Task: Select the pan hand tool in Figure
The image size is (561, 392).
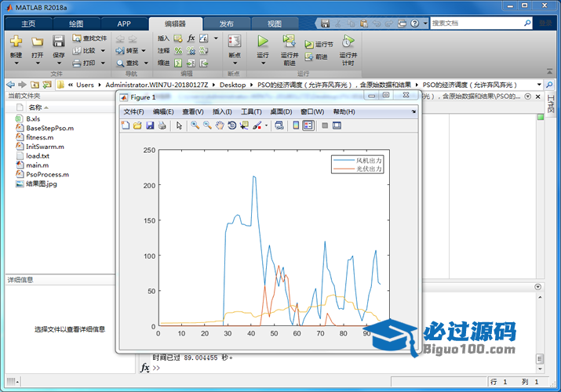Action: pyautogui.click(x=220, y=125)
